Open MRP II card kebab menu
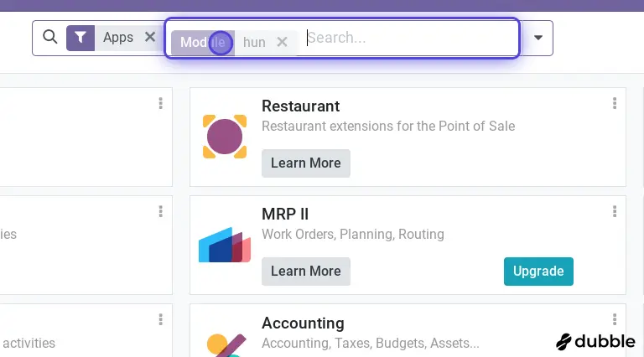 pyautogui.click(x=615, y=212)
